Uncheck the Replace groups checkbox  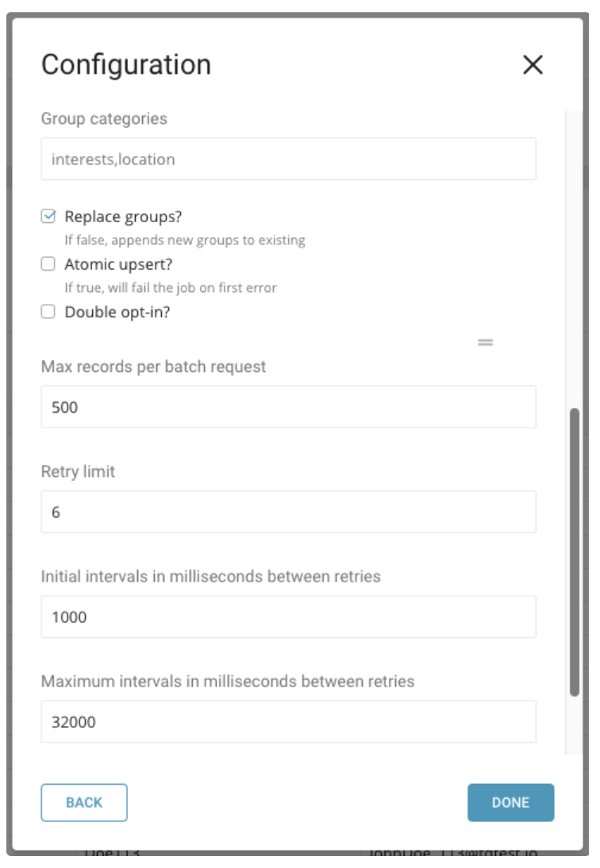48,216
